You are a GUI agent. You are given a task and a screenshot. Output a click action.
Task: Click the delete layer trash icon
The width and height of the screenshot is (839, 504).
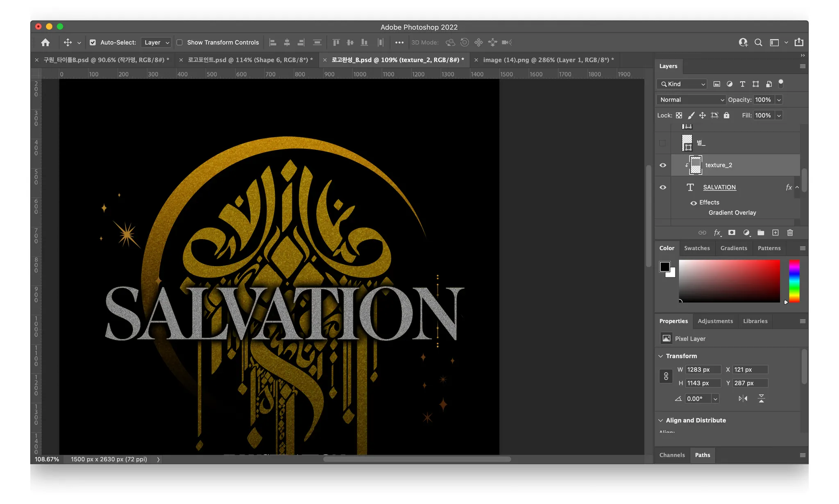[x=790, y=233]
